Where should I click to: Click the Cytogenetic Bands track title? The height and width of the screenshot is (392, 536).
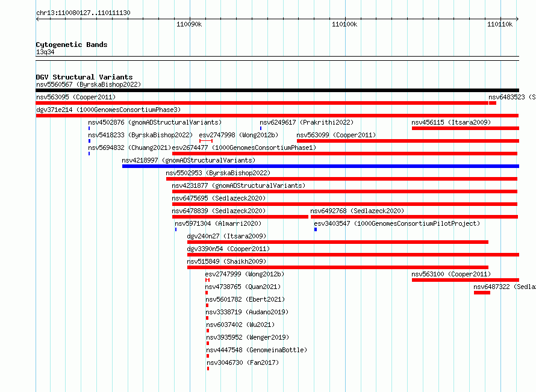72,45
